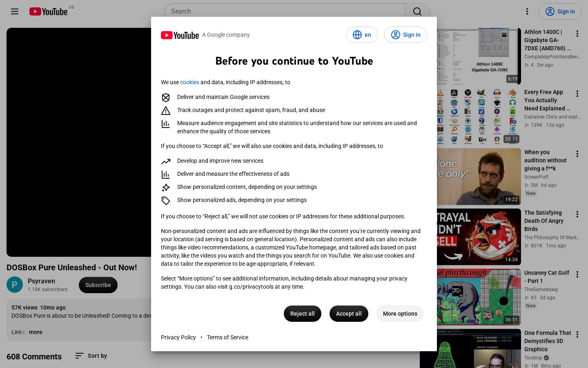Open the Terms of Service link

(227, 337)
